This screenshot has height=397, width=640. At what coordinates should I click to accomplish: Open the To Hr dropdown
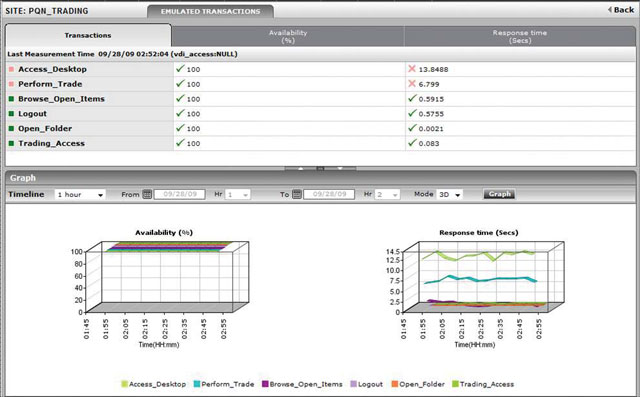coord(387,195)
